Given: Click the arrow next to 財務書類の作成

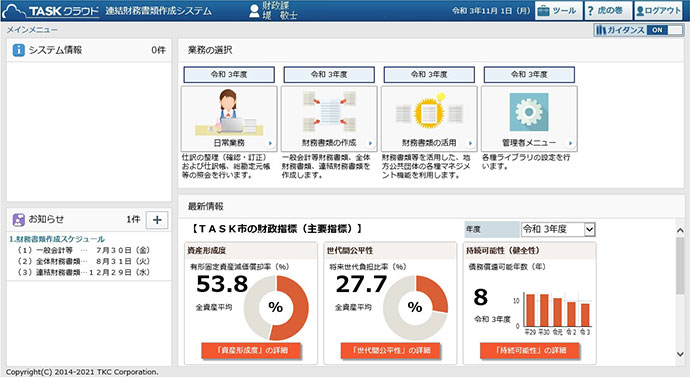Looking at the screenshot, I should click(x=371, y=143).
